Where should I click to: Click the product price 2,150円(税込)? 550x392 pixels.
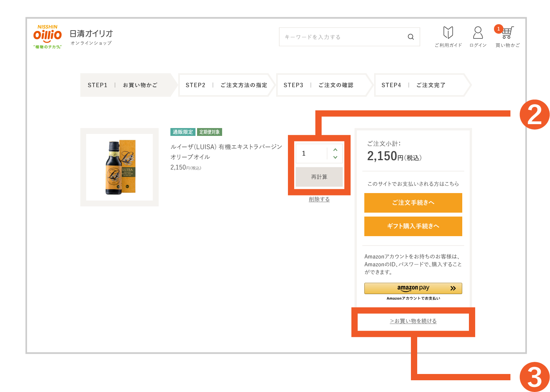(x=186, y=168)
